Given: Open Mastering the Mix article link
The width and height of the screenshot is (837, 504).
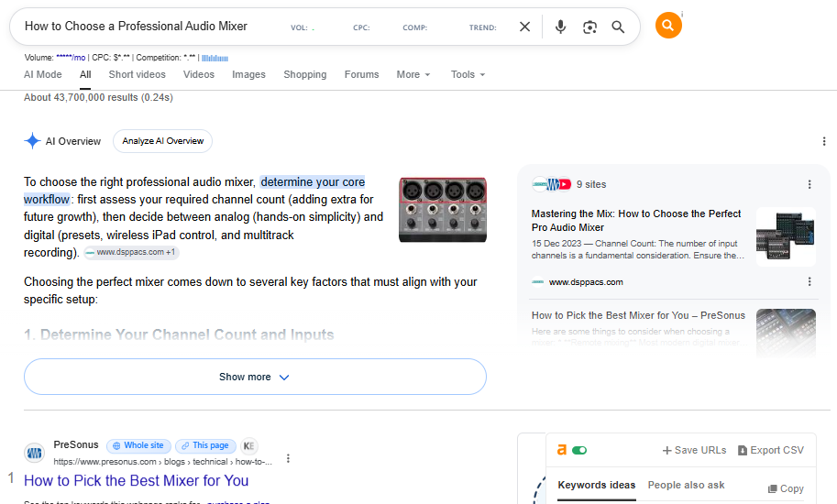Looking at the screenshot, I should 635,220.
